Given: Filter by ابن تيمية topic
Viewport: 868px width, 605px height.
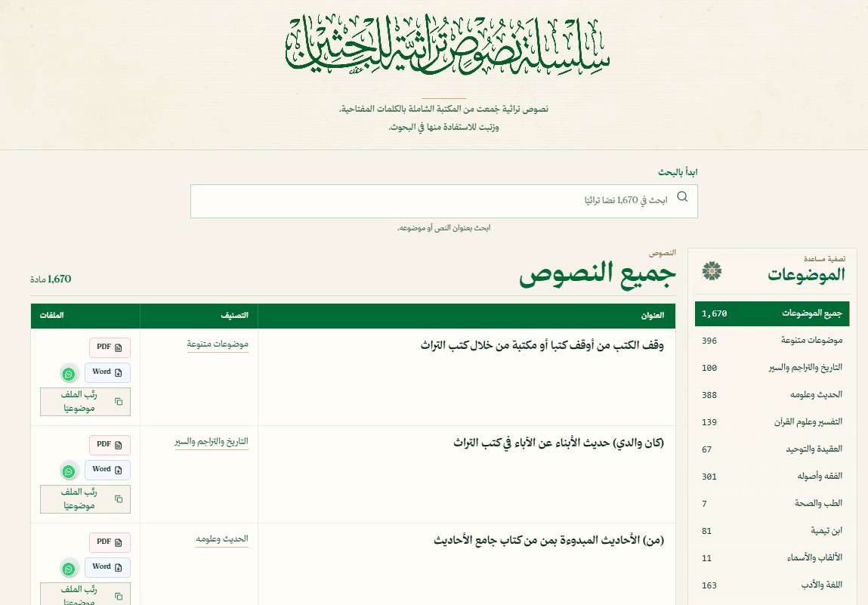Looking at the screenshot, I should pos(771,530).
